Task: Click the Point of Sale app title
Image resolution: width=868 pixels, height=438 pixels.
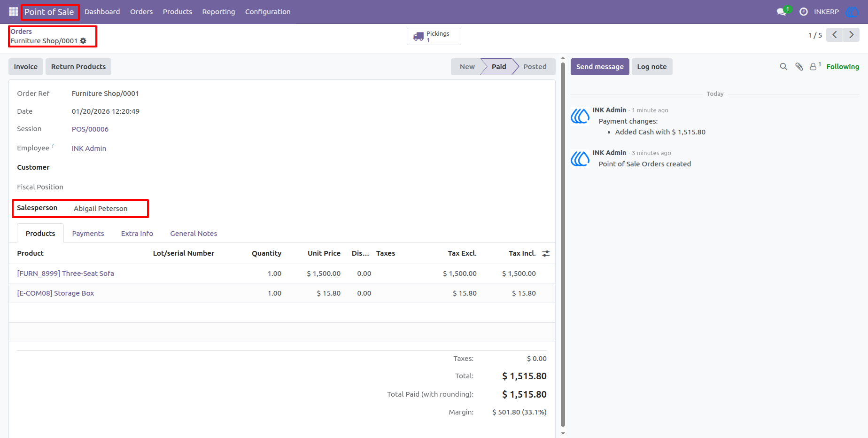Action: tap(49, 12)
